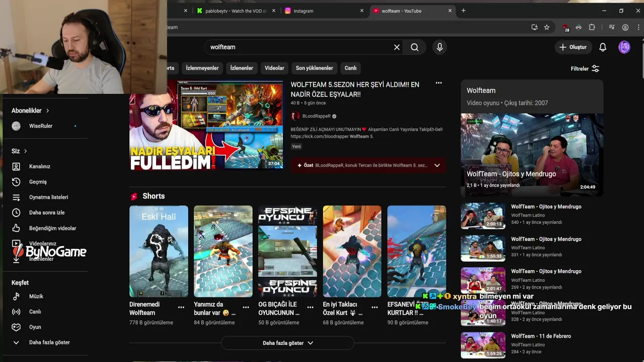Open the WolfTeam - 11 de Febrero video
Screen dimensions: 644x362
coord(541,336)
